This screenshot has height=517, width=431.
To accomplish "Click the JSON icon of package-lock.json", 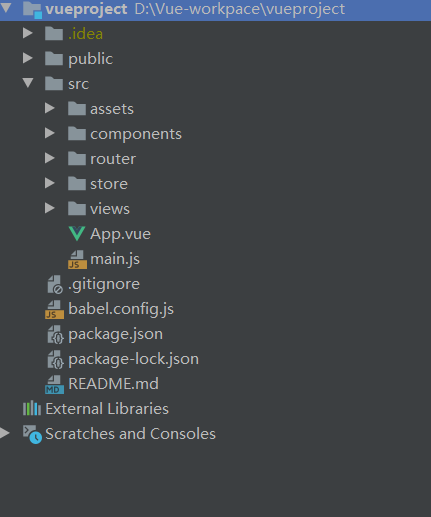I will (55, 359).
